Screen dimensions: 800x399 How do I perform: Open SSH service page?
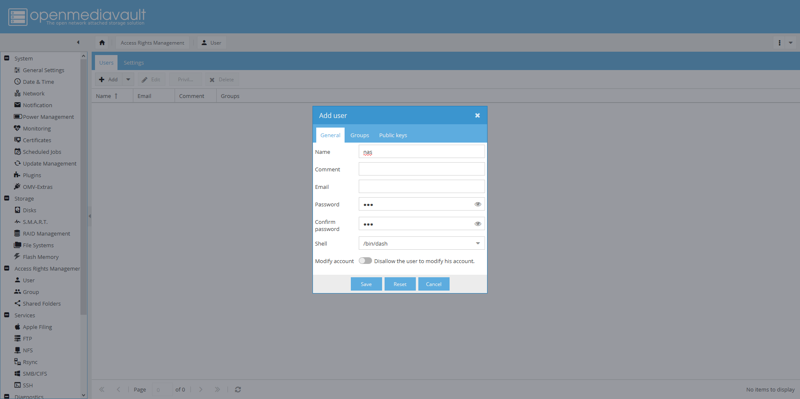[23, 386]
